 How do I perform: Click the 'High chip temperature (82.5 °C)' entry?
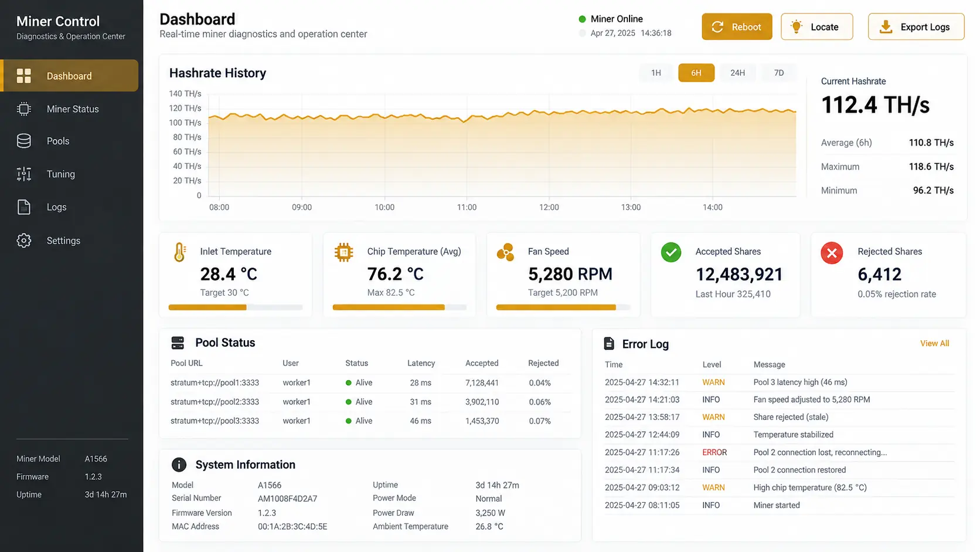pyautogui.click(x=810, y=487)
